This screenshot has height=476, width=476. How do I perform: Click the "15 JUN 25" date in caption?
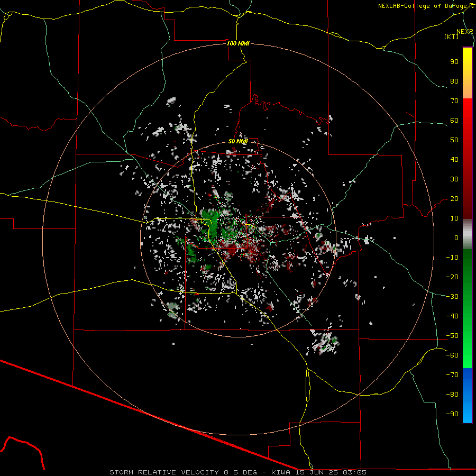[317, 472]
